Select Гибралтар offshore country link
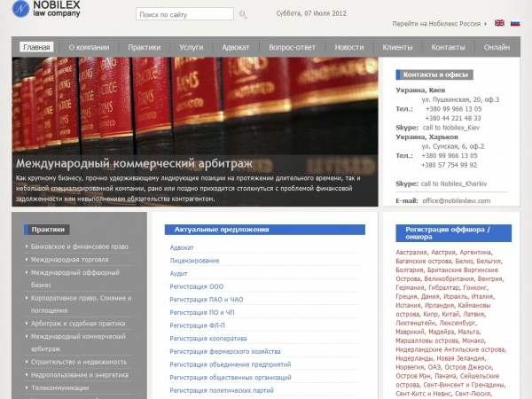532x399 pixels. (x=444, y=287)
